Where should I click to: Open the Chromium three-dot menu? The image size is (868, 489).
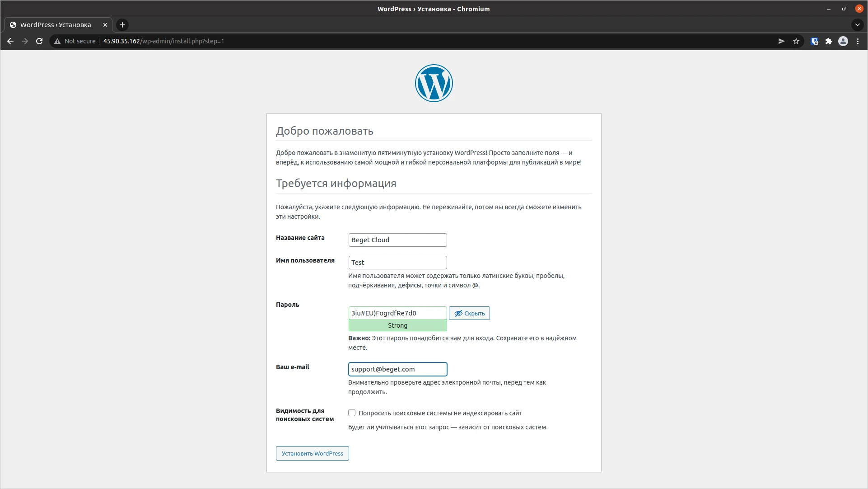[858, 41]
